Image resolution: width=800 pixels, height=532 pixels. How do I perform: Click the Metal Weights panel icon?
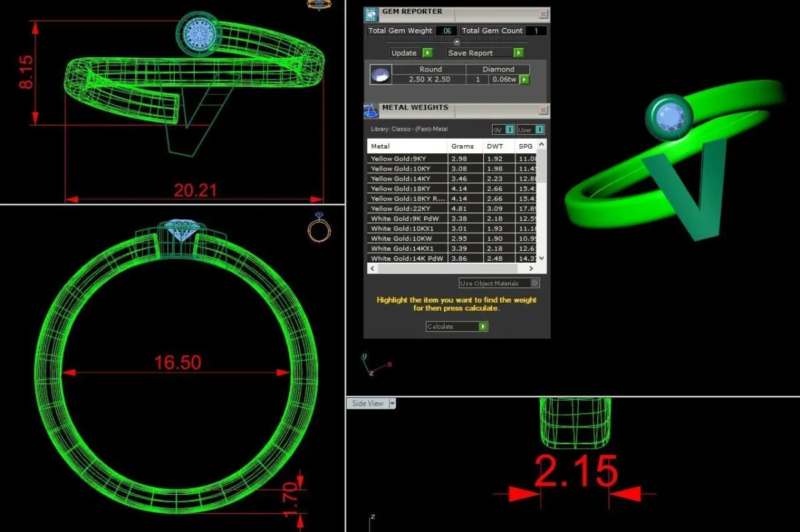pyautogui.click(x=371, y=111)
